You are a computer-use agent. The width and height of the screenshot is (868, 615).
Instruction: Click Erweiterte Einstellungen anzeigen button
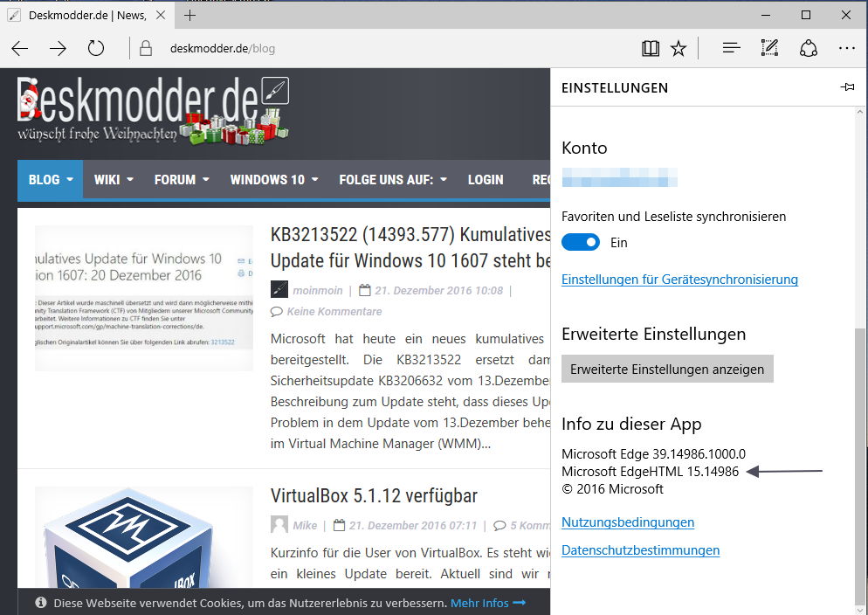tap(667, 369)
